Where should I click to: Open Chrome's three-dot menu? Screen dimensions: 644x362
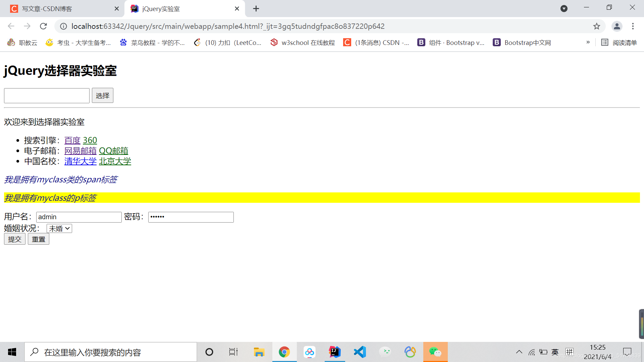click(633, 26)
